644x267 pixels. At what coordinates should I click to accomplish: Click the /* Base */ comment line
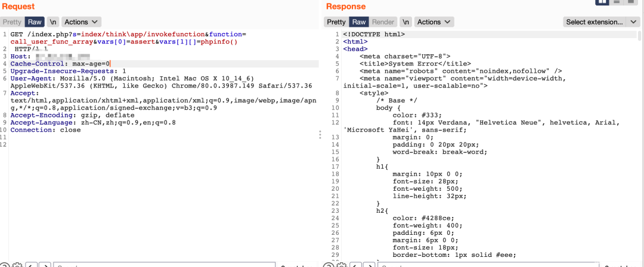click(x=397, y=101)
